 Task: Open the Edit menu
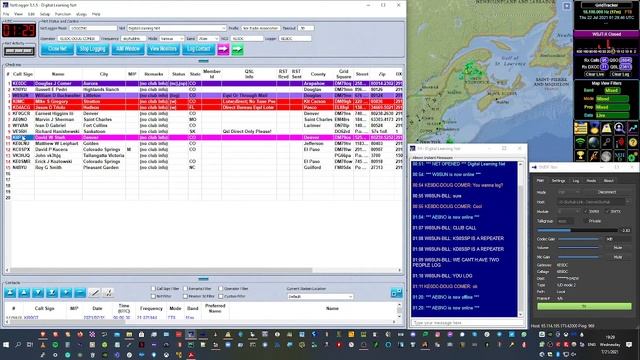(31, 14)
